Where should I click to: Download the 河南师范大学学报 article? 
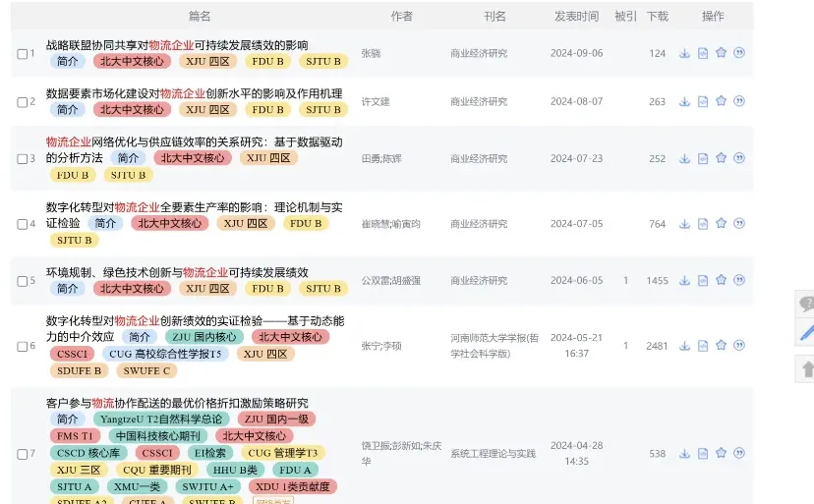click(685, 346)
